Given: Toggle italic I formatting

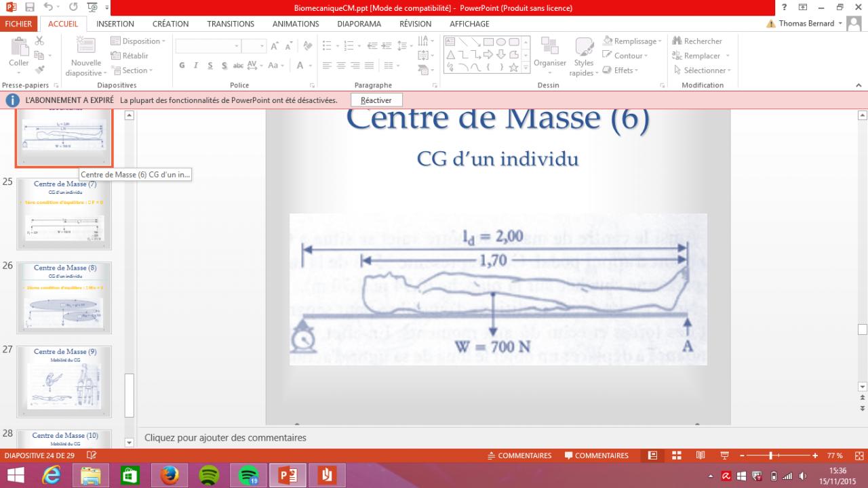Looking at the screenshot, I should pyautogui.click(x=196, y=66).
